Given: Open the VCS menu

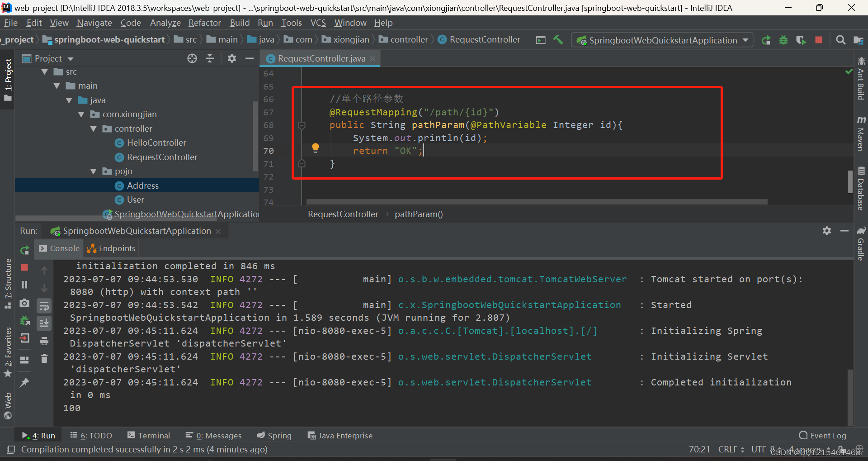Looking at the screenshot, I should tap(318, 23).
